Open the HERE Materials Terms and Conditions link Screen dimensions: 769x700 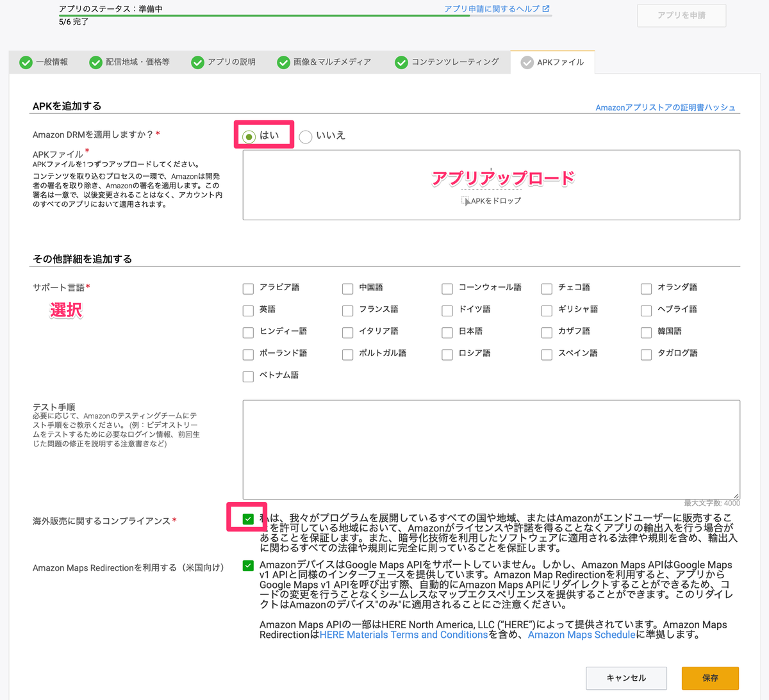pos(404,635)
